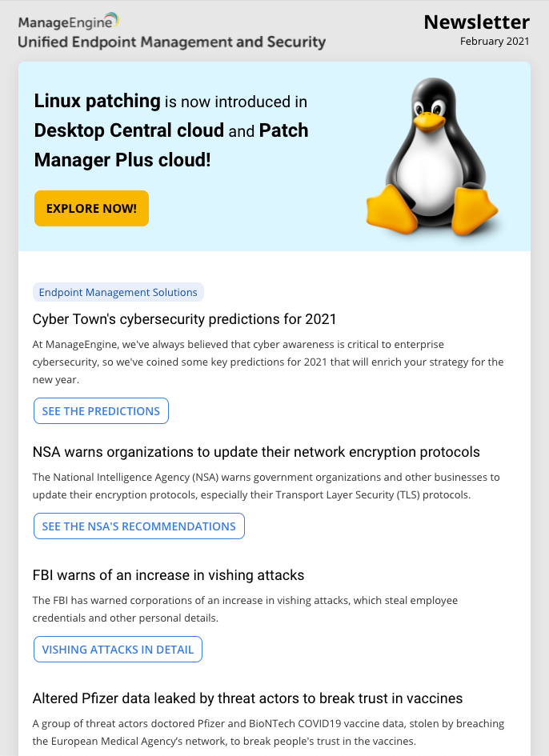Click the paragraph about TLS protocols
Viewport: 549px width, 756px height.
[x=266, y=486]
